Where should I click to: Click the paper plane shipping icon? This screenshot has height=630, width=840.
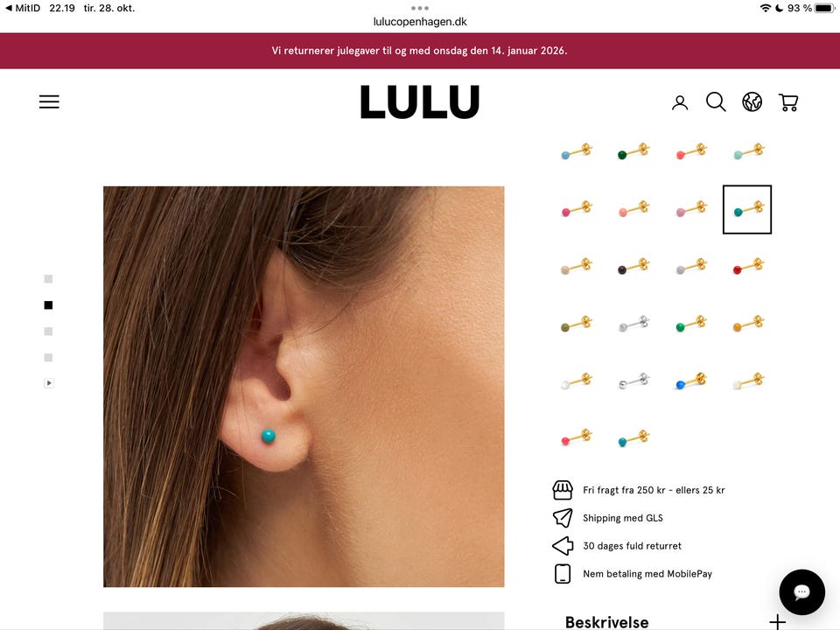click(x=563, y=517)
